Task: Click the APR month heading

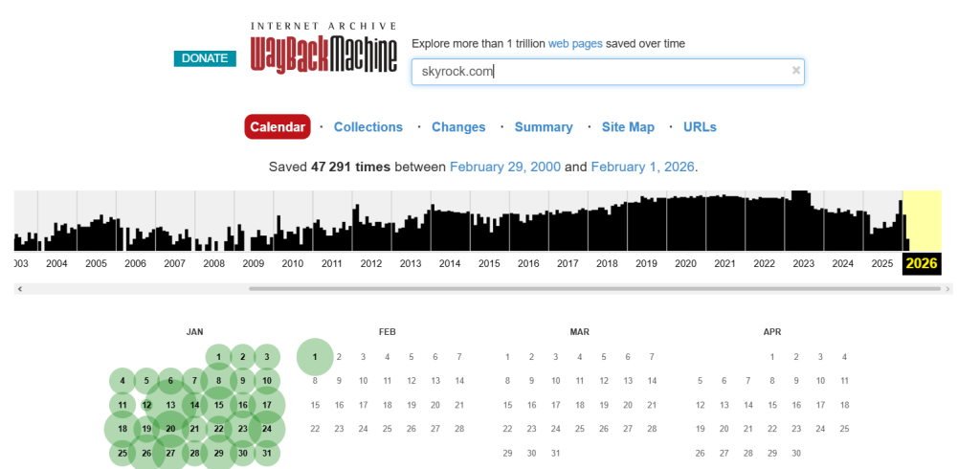Action: tap(772, 332)
